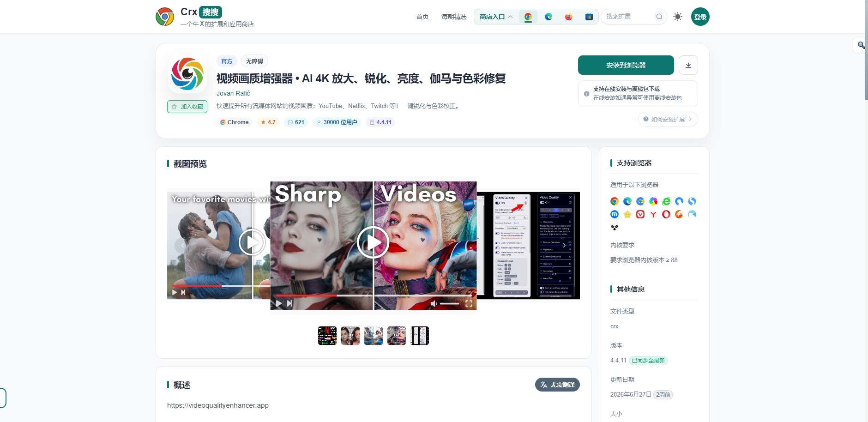Click the video enhancer extension logo
The width and height of the screenshot is (868, 422).
pyautogui.click(x=187, y=74)
